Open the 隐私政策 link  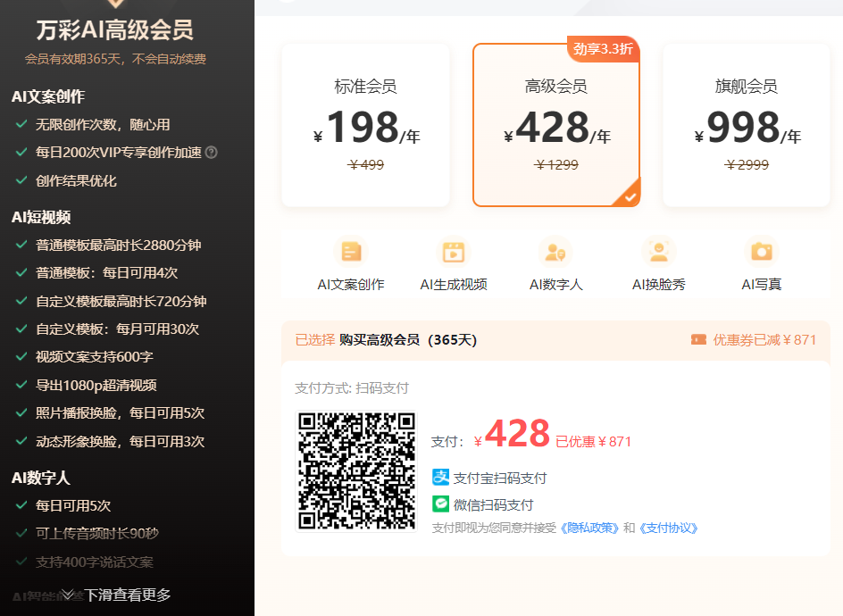click(x=589, y=528)
